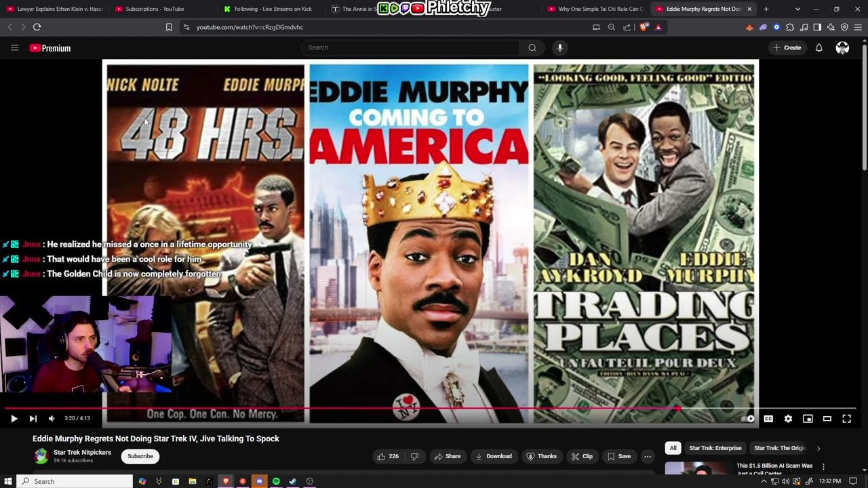Screen dimensions: 868x488
Task: Click the Thanks button
Action: click(x=542, y=456)
